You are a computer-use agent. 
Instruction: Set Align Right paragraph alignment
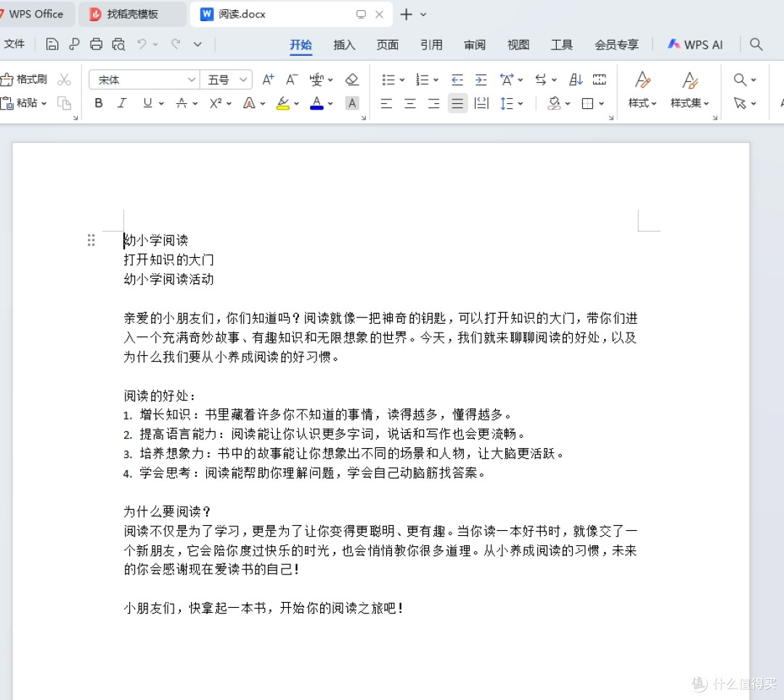[433, 103]
